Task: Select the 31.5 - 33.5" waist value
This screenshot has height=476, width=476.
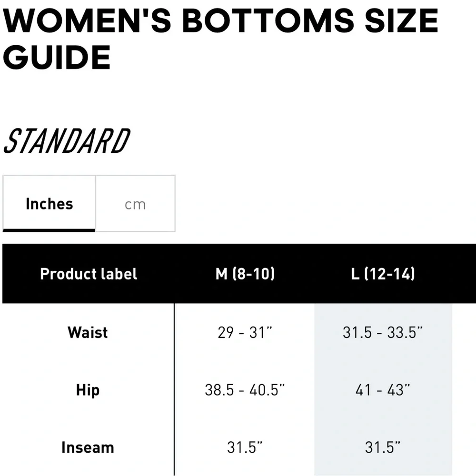Action: 383,332
